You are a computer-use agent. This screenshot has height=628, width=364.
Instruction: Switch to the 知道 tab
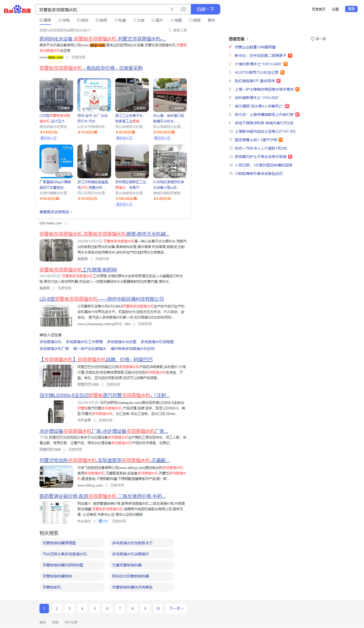[x=120, y=20]
